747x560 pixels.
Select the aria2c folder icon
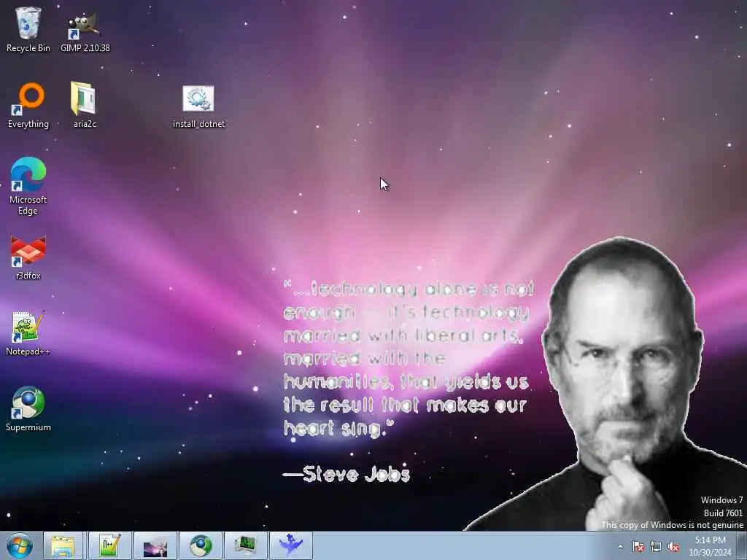click(85, 105)
